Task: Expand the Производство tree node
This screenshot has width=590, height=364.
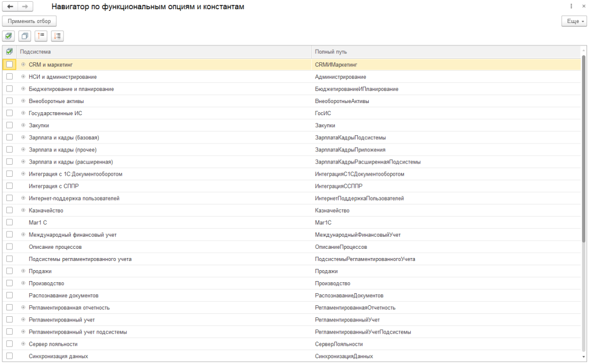Action: click(23, 283)
